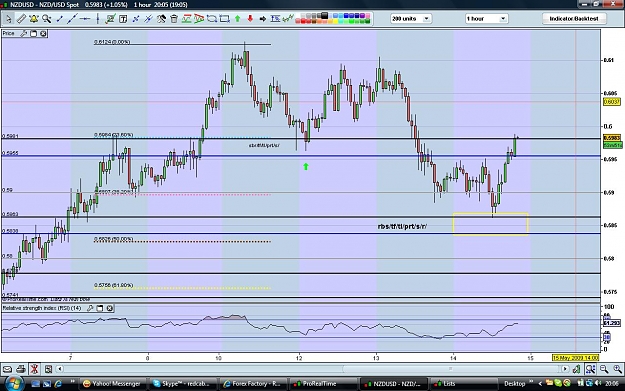Click the green up arrow chart marker
Screen dimensions: 625x391
[306, 166]
